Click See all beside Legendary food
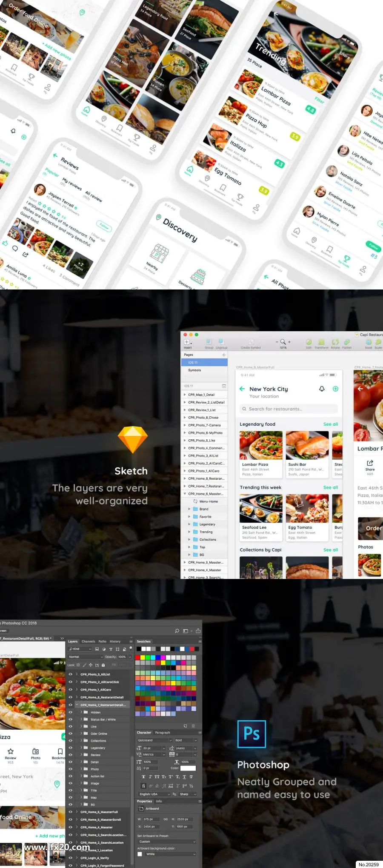This screenshot has height=868, width=383. [x=331, y=424]
